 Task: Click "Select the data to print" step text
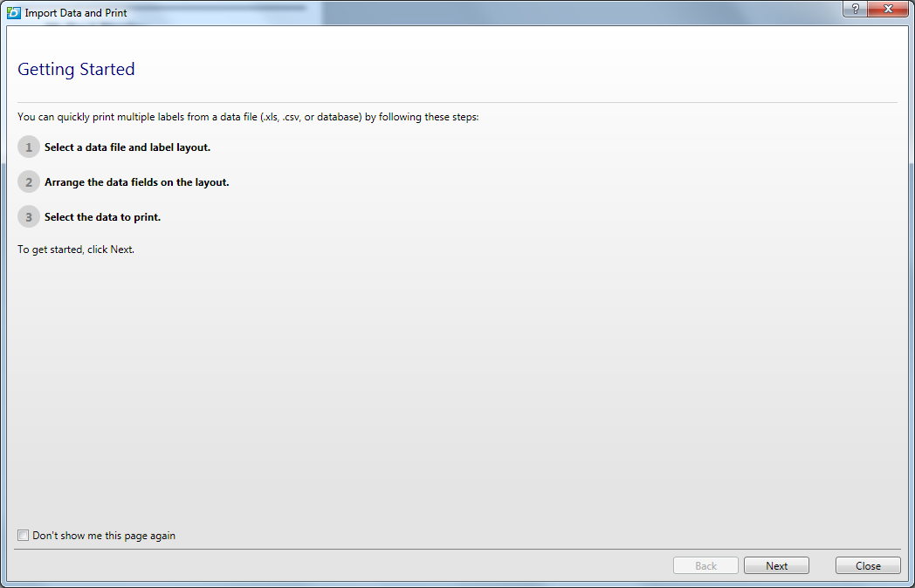pos(102,217)
